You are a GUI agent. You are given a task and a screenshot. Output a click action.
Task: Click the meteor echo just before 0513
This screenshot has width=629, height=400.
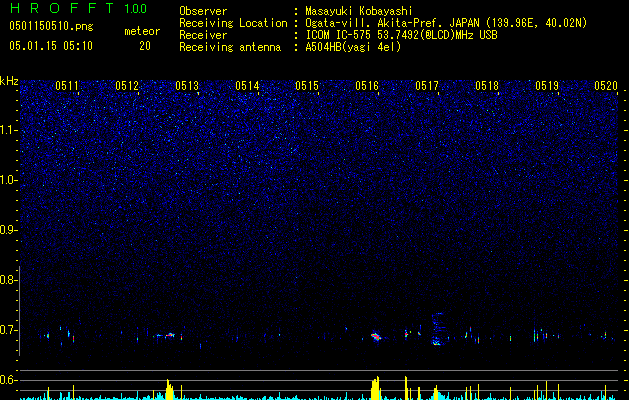click(170, 335)
